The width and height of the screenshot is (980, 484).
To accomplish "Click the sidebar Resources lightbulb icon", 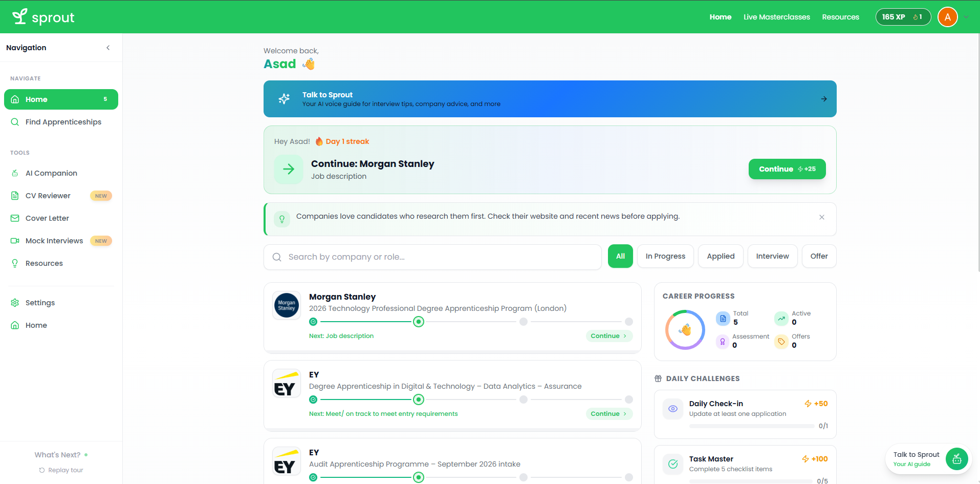I will coord(15,263).
